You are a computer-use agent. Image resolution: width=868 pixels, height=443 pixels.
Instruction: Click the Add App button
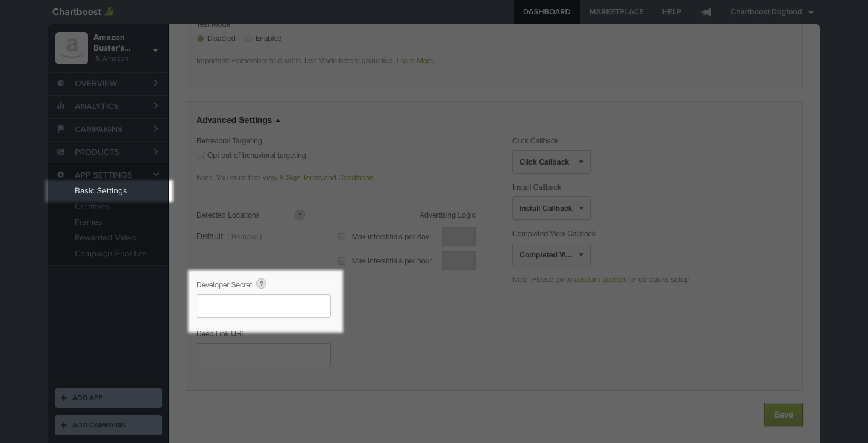point(108,398)
